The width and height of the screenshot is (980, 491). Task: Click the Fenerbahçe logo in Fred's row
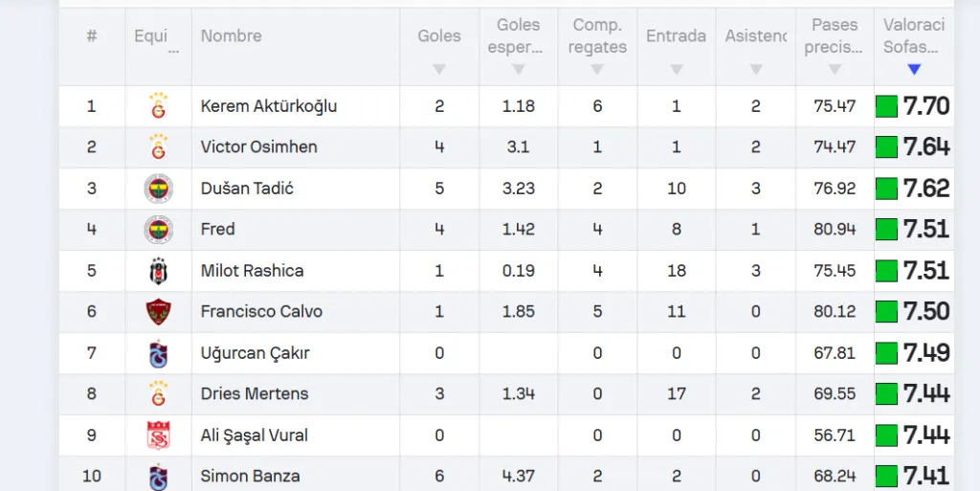click(158, 230)
